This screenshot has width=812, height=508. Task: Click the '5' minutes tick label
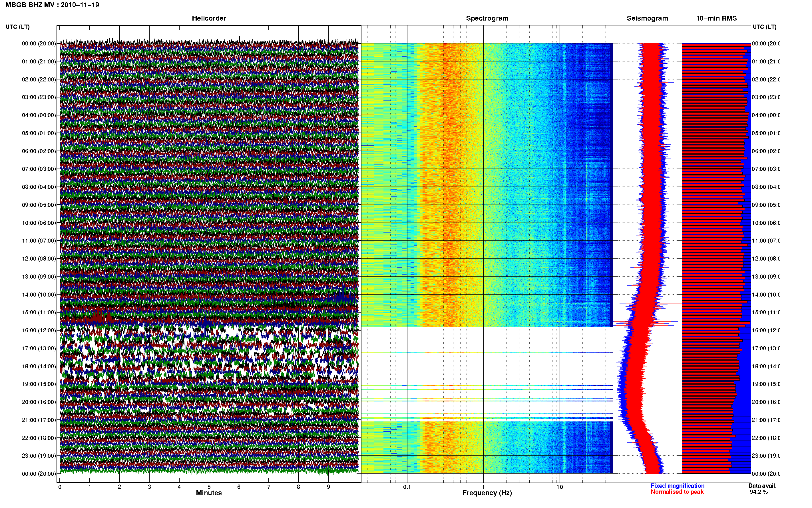pos(209,487)
